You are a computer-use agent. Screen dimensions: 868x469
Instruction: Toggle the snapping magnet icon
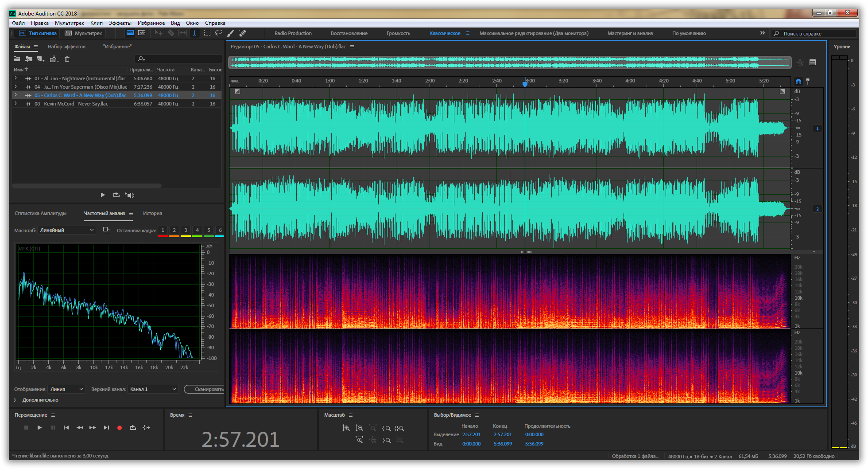[798, 82]
